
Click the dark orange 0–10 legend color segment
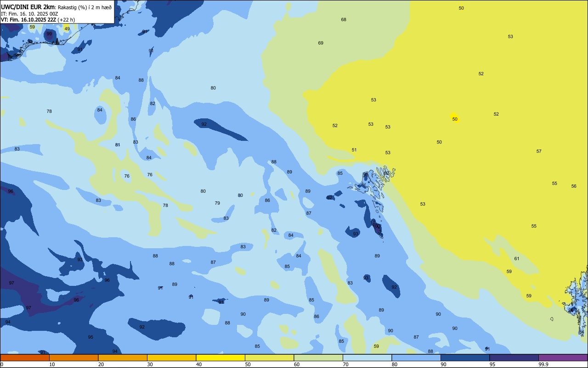25,357
